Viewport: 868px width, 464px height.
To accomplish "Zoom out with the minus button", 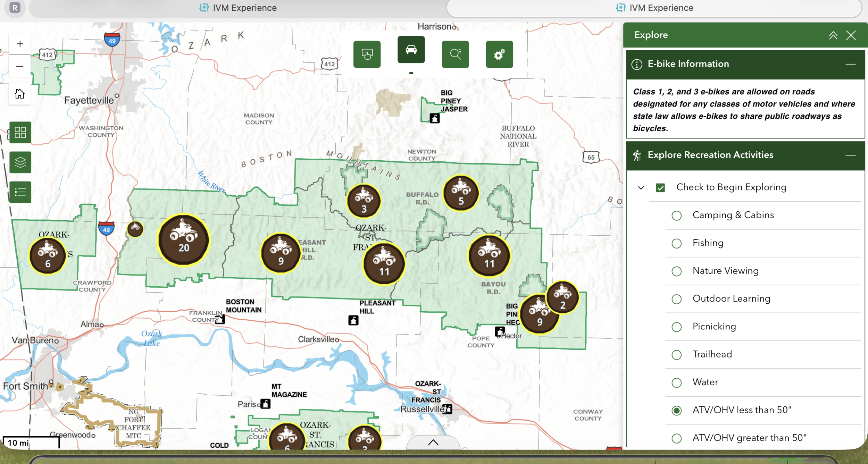I will click(x=20, y=66).
